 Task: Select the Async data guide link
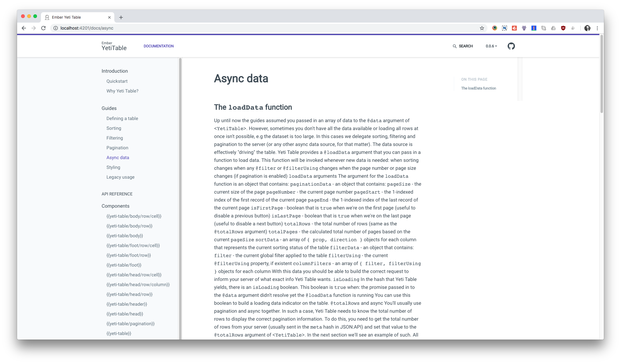click(118, 158)
